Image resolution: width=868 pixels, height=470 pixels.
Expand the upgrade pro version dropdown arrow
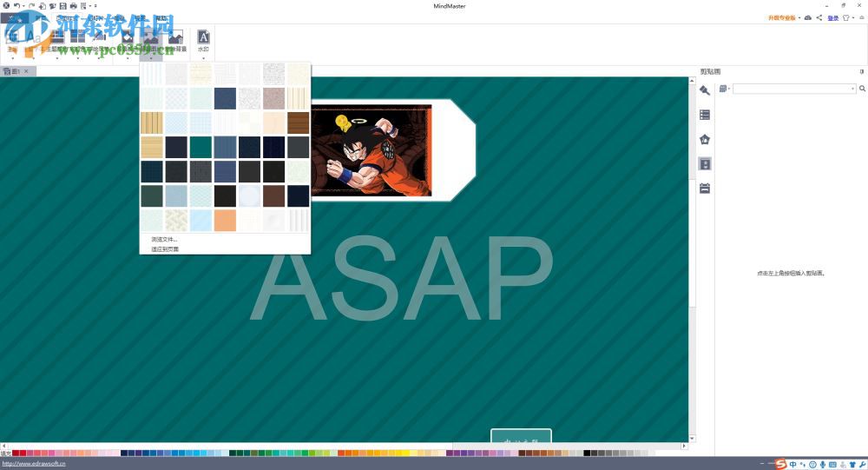point(799,18)
